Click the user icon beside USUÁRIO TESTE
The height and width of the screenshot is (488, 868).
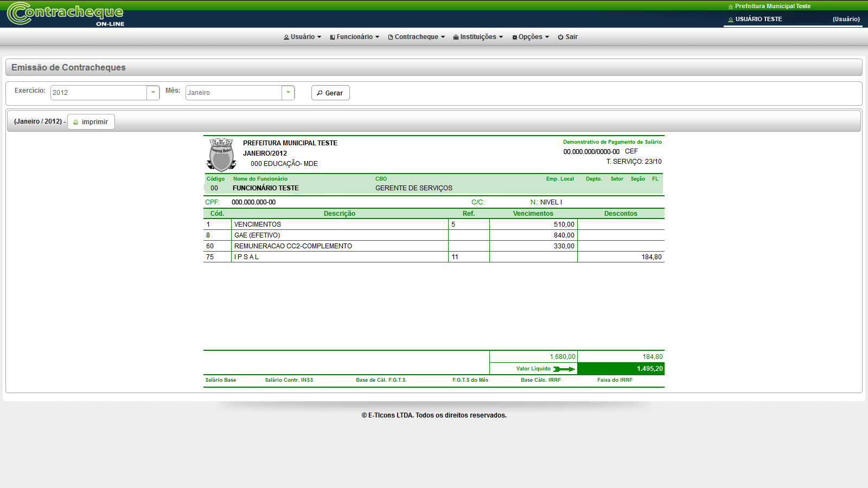click(730, 20)
